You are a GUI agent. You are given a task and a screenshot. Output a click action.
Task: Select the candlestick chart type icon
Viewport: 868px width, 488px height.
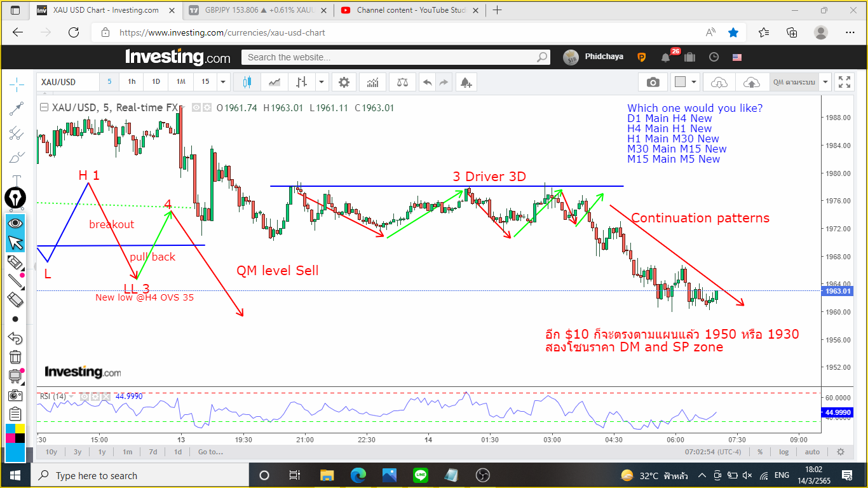click(x=247, y=82)
